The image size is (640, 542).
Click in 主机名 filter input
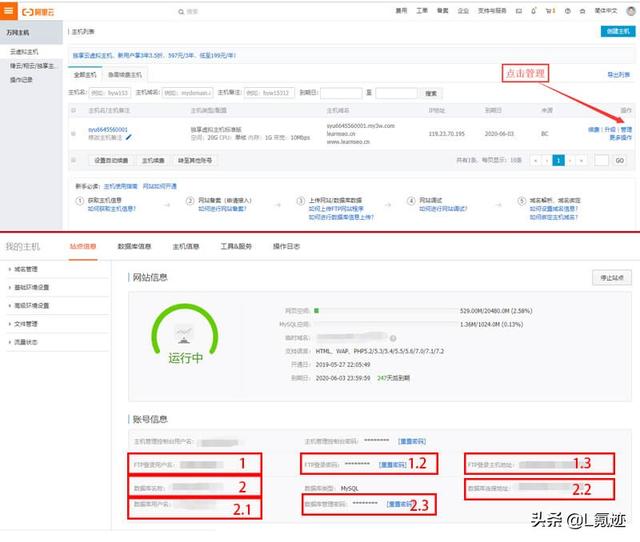[x=109, y=93]
